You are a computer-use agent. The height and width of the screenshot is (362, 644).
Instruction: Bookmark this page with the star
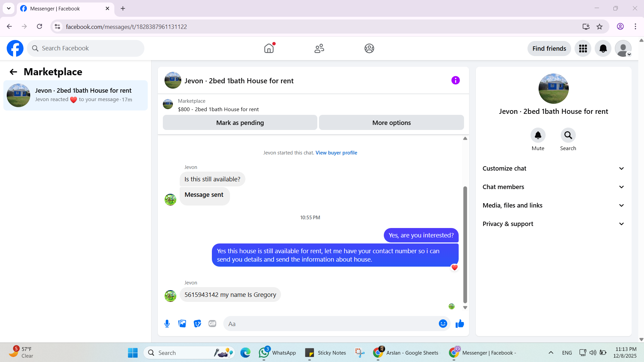[599, 27]
